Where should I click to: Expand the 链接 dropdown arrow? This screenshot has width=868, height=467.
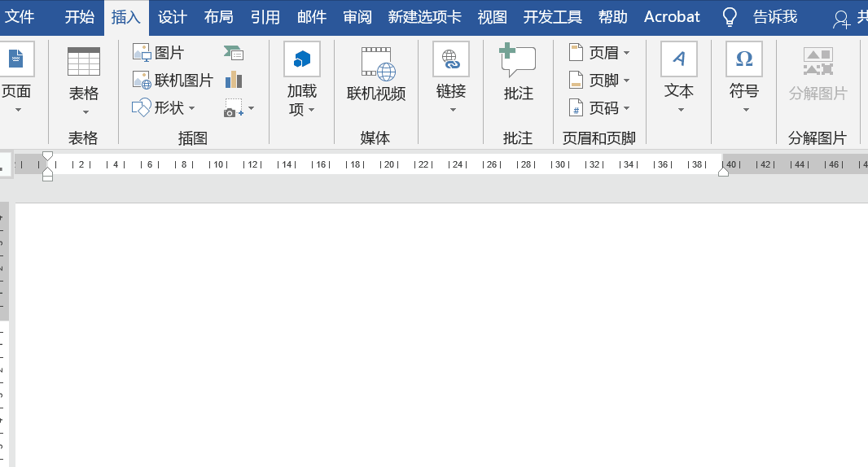point(453,110)
